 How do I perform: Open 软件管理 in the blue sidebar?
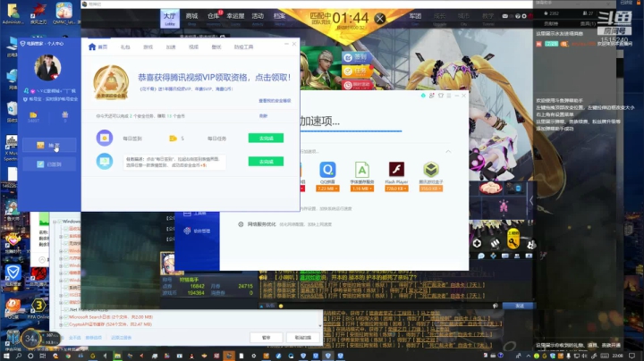[x=197, y=231]
